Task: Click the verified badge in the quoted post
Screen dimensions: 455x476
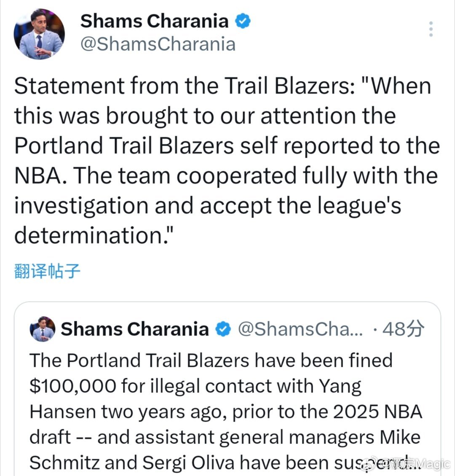Action: click(222, 329)
